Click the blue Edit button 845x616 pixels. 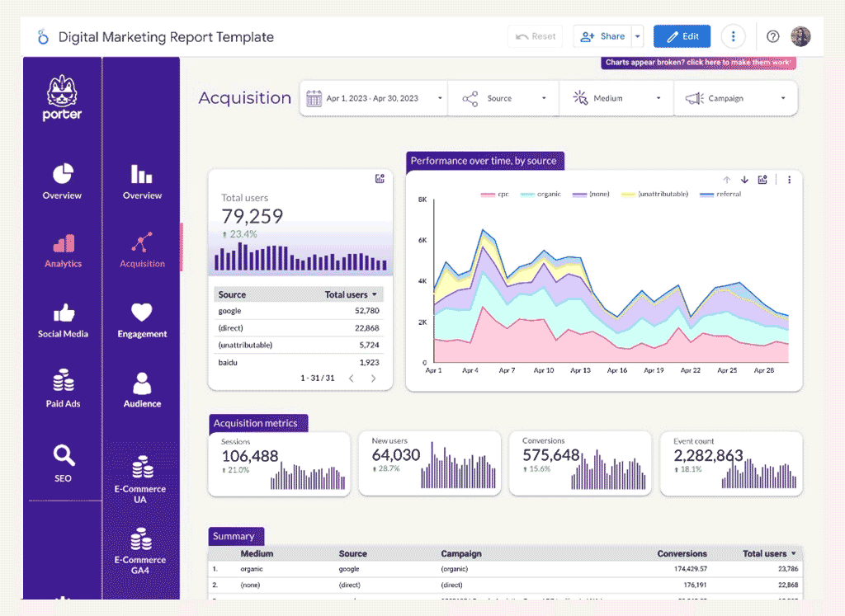[682, 36]
